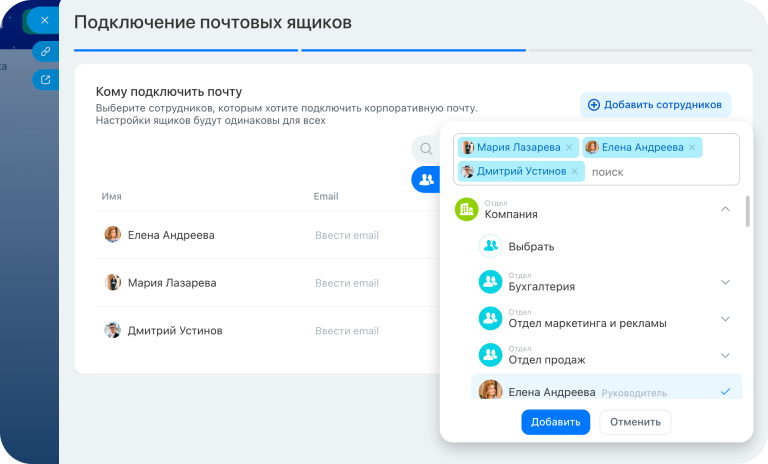The height and width of the screenshot is (464, 768).
Task: Click the copy link icon in sidebar
Action: tap(44, 50)
